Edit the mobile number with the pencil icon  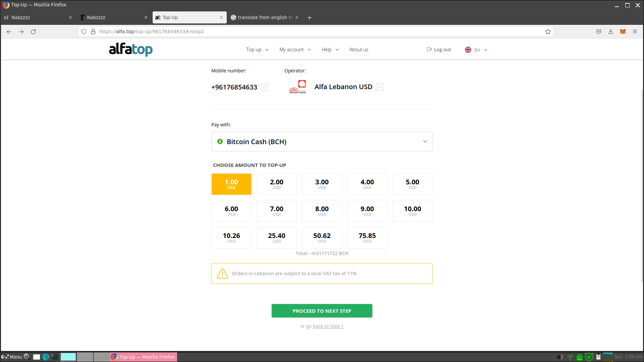point(265,87)
